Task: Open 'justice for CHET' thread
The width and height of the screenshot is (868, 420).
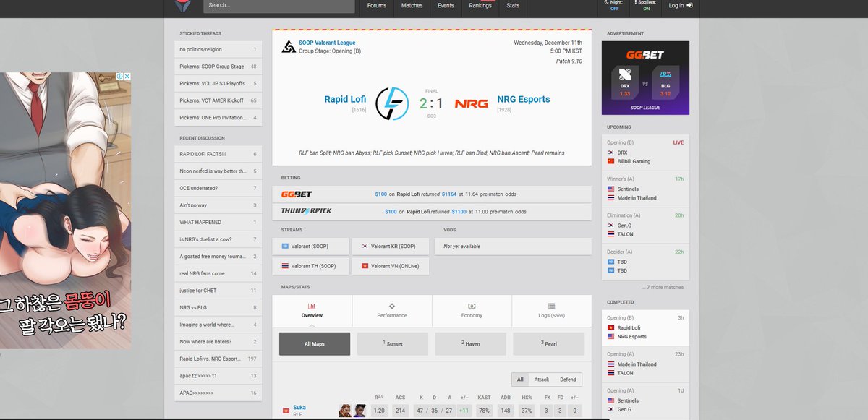Action: 218,291
